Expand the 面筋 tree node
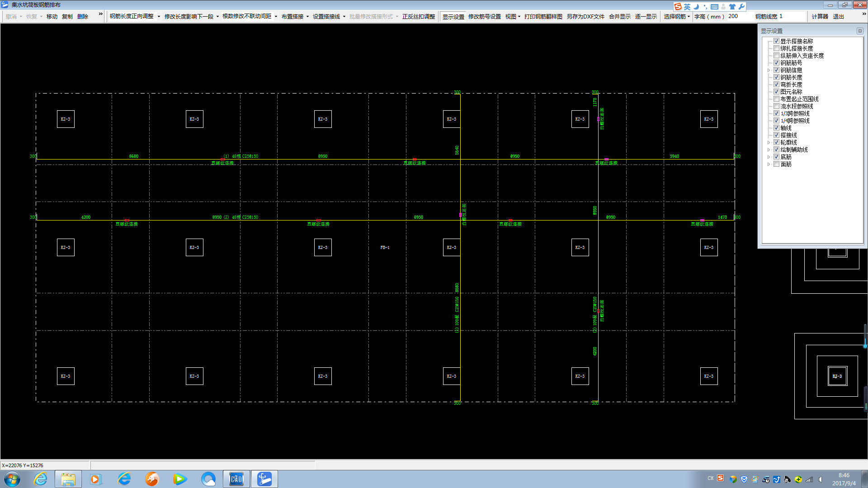Screen dimensions: 868x488 769,164
